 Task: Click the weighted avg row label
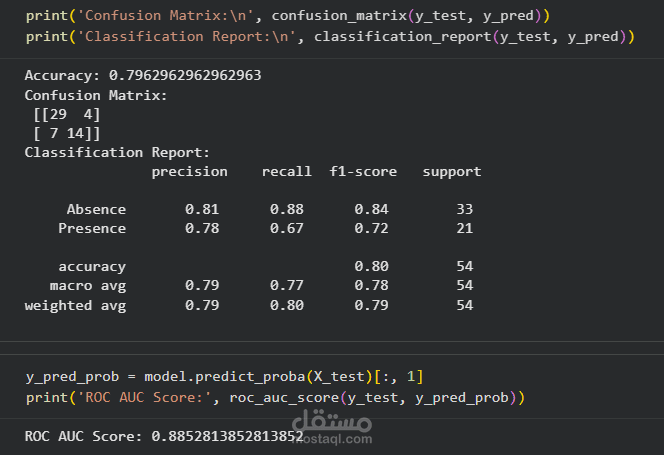click(x=76, y=305)
